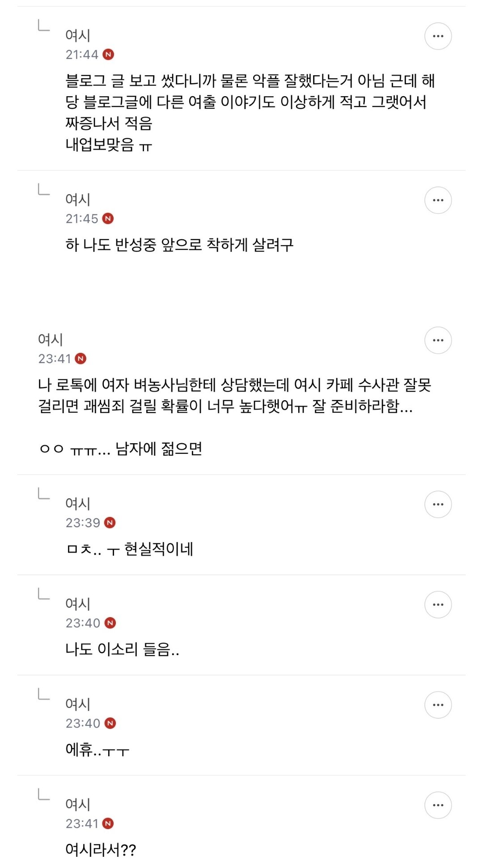This screenshot has height=868, width=483.
Task: Tap the comment starting '블로그 글 보고 썼다니까'
Action: [250, 113]
